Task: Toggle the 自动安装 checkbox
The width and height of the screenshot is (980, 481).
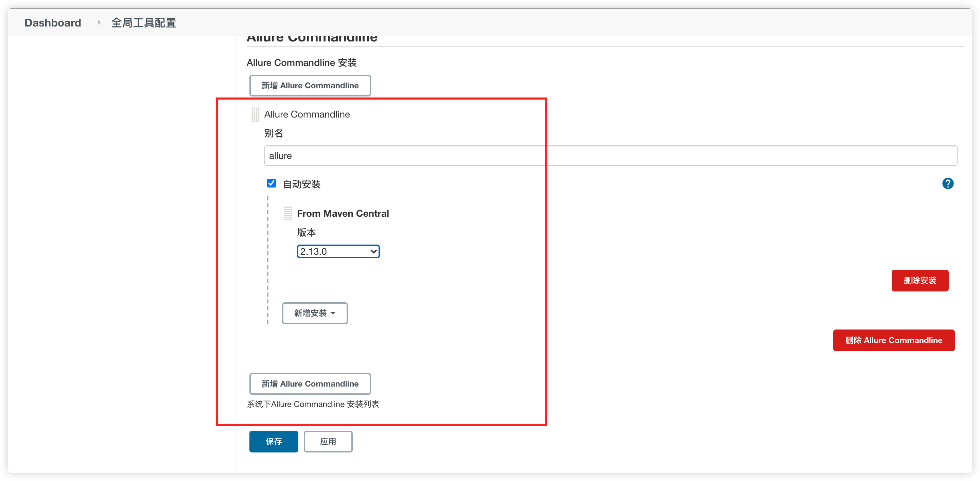Action: point(271,183)
